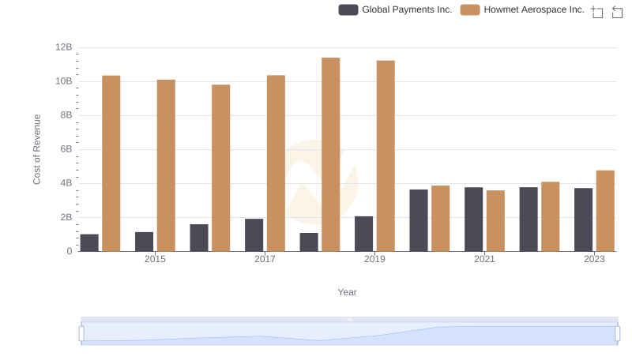Select the tallest Howmet Aerospace bar, 2018
Viewport: 632px width, 364px height.
pyautogui.click(x=331, y=155)
